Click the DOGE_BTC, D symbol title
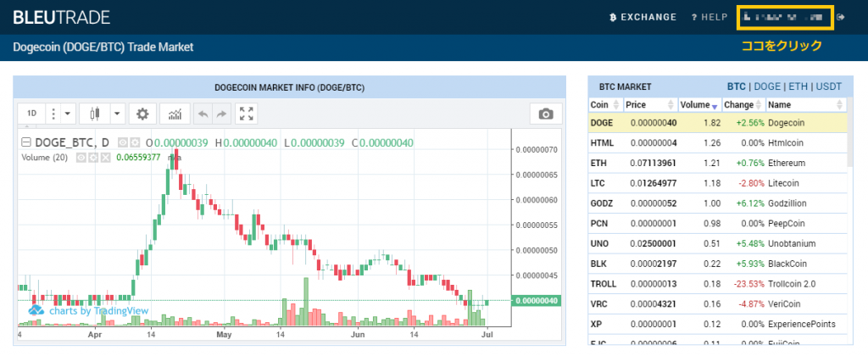The image size is (868, 356). pos(70,143)
